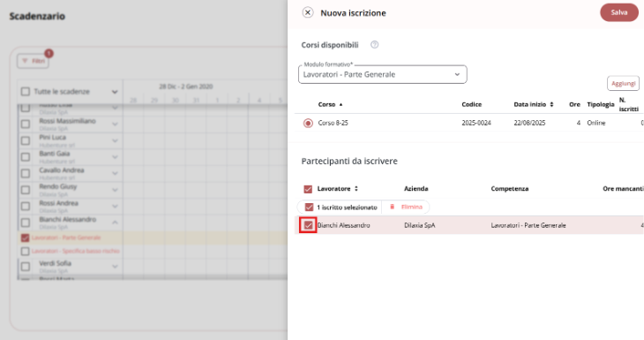This screenshot has width=644, height=340.
Task: Open the Filtri filter button
Action: pyautogui.click(x=33, y=61)
